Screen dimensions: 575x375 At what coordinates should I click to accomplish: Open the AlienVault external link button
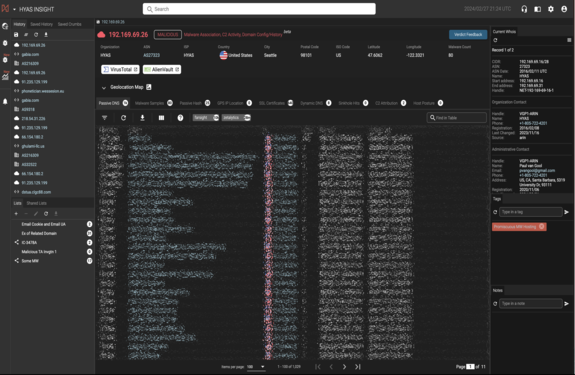(162, 69)
